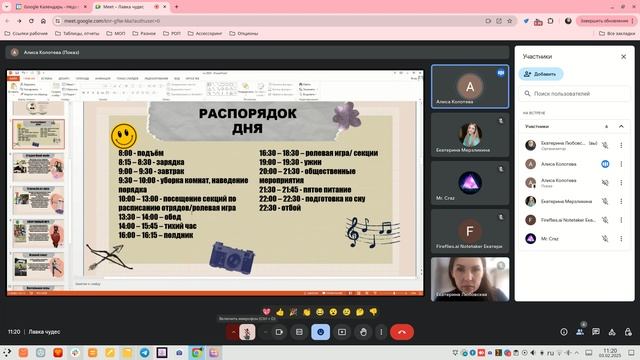640x360 pixels.
Task: Close the Участники side panel
Action: [x=623, y=57]
